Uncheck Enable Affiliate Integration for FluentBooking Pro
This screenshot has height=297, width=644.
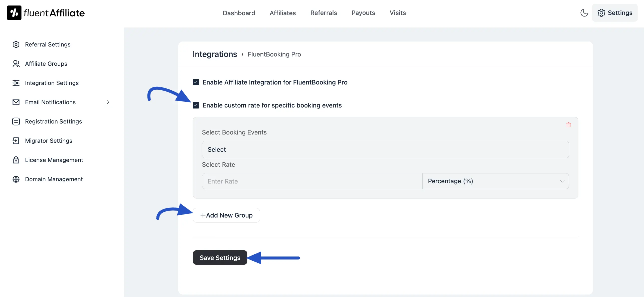(x=196, y=82)
